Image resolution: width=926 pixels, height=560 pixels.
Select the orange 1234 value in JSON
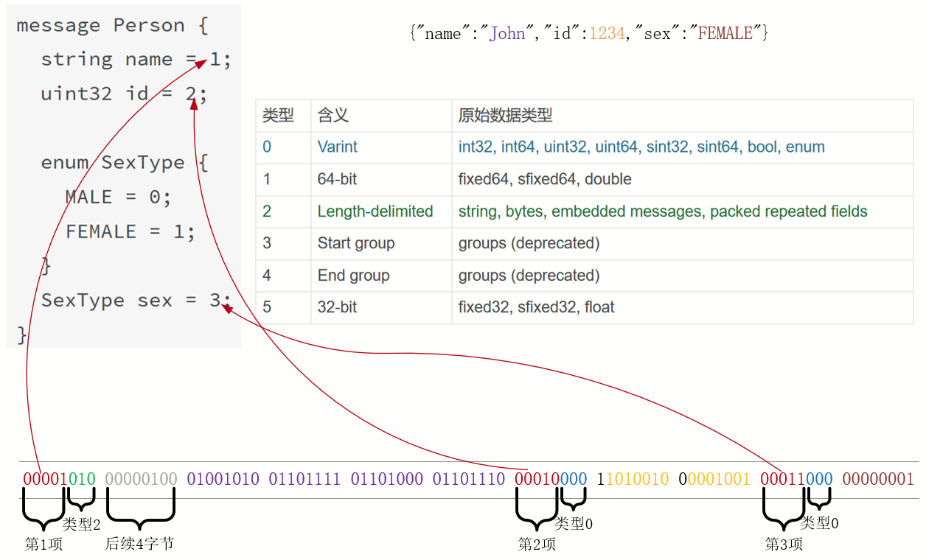coord(607,33)
